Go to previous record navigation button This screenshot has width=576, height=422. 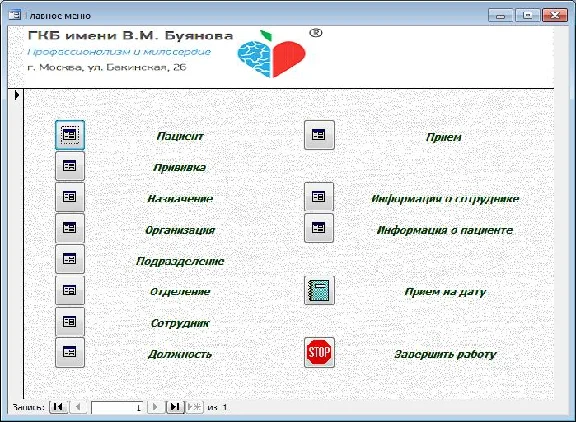[78, 407]
